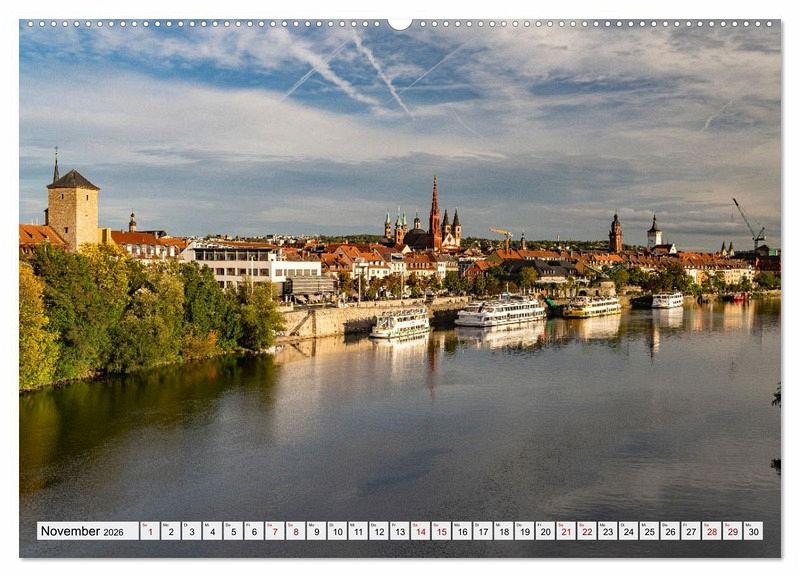This screenshot has width=800, height=577.
Task: Select day 24 in the calendar strip
Action: pyautogui.click(x=629, y=531)
